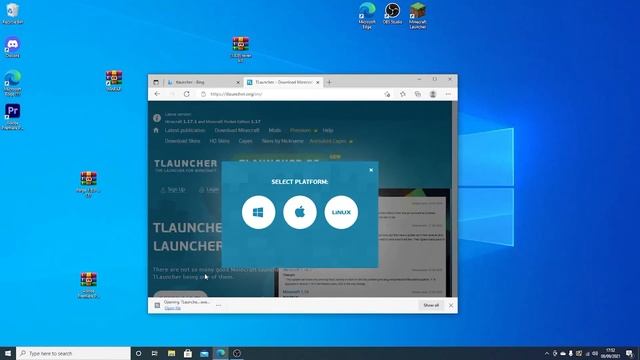
Task: Open the Help menu item
Action: tap(328, 130)
